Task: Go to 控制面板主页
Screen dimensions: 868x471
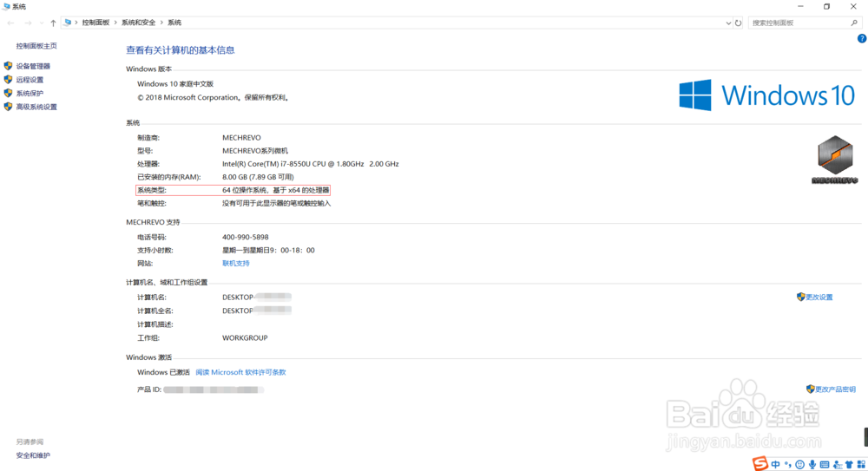Action: (x=36, y=46)
